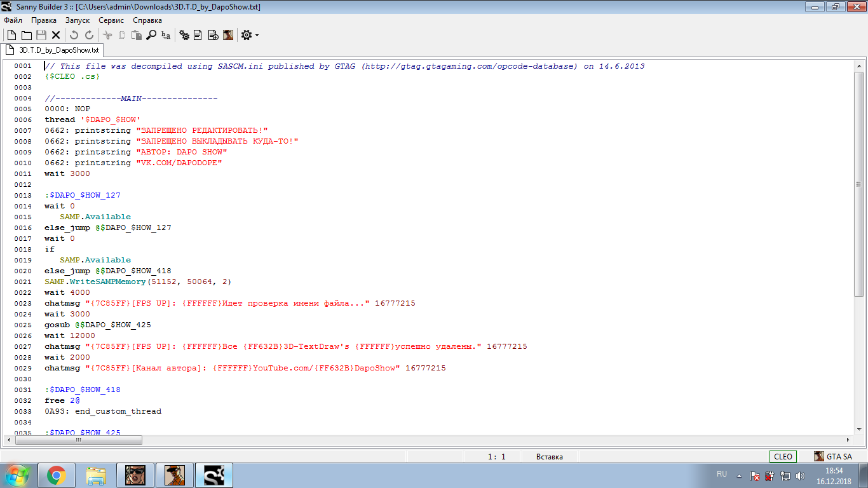Click 'wait 12000' line
The height and width of the screenshot is (488, 868).
(70, 335)
